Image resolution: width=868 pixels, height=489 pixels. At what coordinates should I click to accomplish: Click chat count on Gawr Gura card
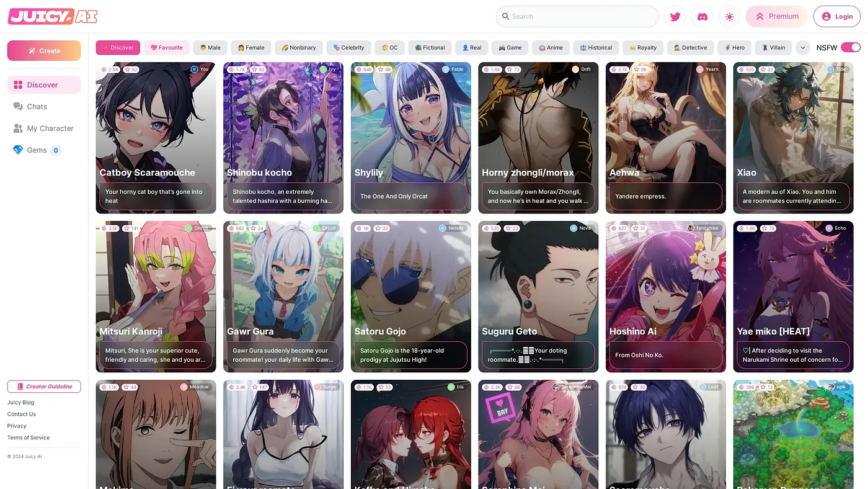236,228
